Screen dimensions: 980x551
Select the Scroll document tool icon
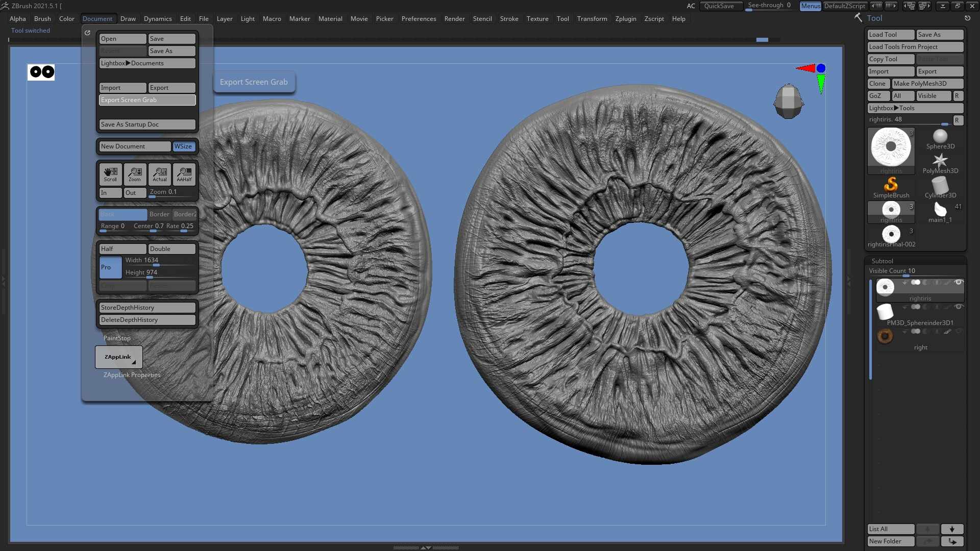click(x=110, y=174)
